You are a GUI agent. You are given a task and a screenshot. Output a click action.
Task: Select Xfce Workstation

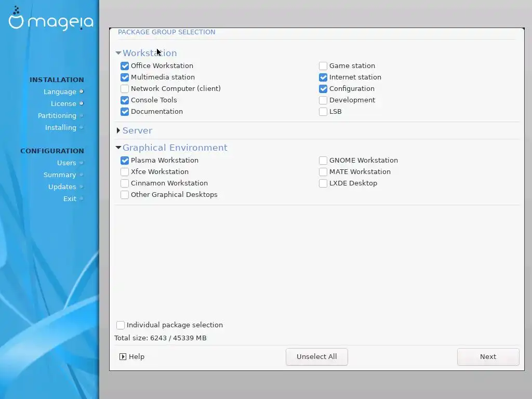point(125,171)
